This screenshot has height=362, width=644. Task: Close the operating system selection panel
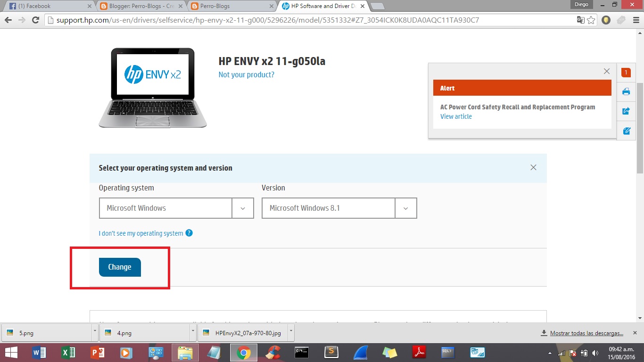[x=533, y=167]
